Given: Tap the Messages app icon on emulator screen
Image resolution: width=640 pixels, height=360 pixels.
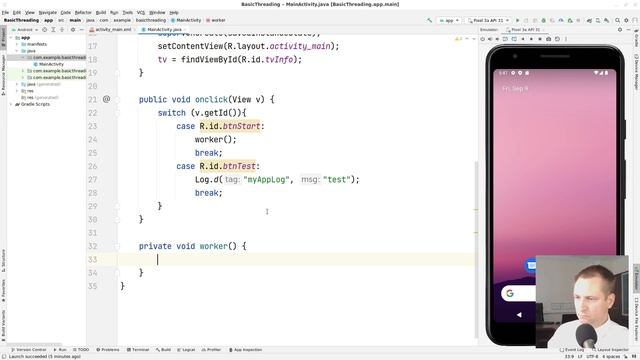Looking at the screenshot, I should [531, 265].
